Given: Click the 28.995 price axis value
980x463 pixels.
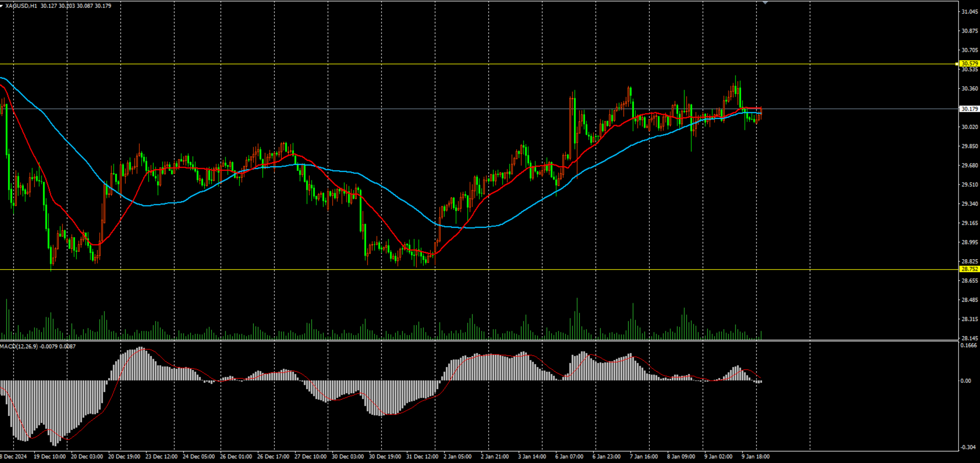Looking at the screenshot, I should 970,243.
